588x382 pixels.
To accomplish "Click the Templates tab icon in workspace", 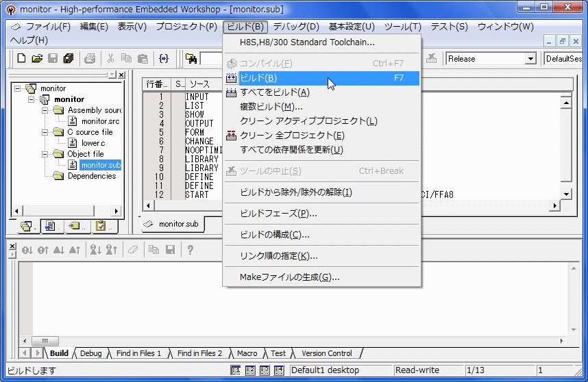I will [x=50, y=226].
